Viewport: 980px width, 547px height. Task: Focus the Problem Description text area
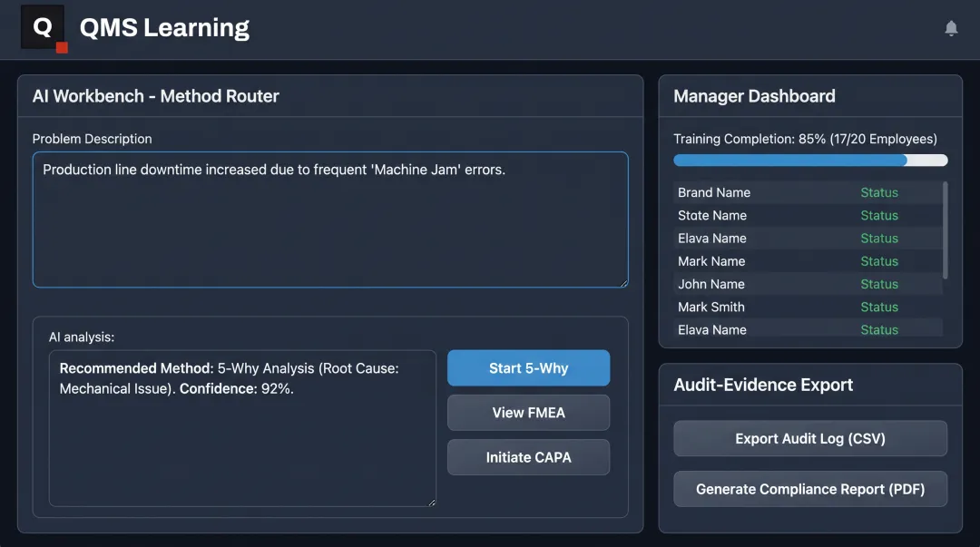coord(330,220)
